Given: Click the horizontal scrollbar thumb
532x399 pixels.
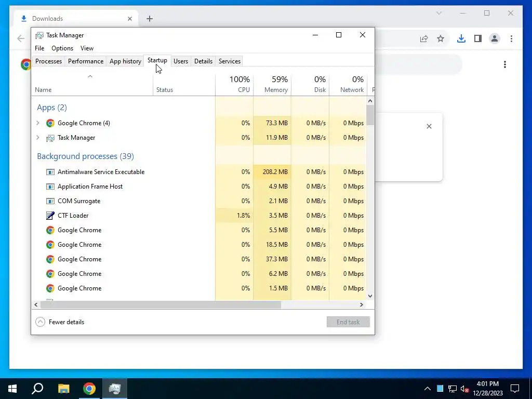Looking at the screenshot, I should 161,304.
